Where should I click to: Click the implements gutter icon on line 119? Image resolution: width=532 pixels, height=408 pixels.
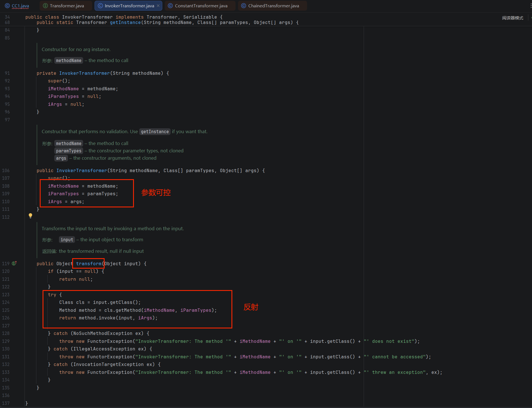coord(14,263)
